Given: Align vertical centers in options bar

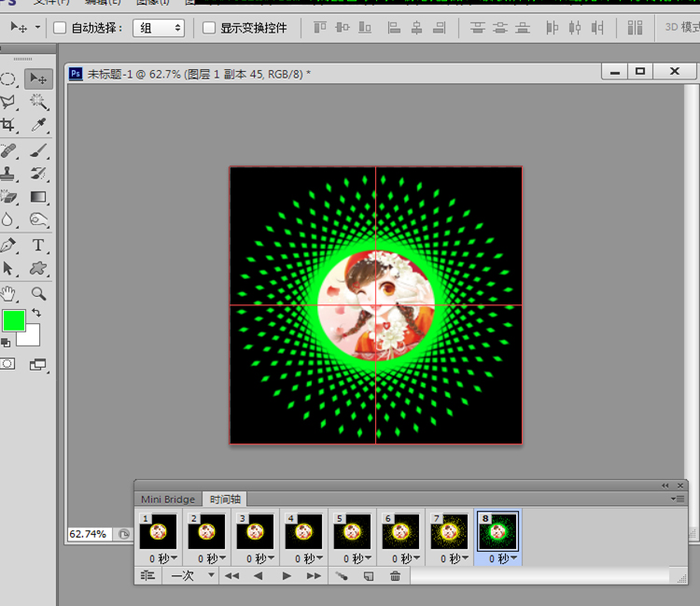Looking at the screenshot, I should (343, 28).
